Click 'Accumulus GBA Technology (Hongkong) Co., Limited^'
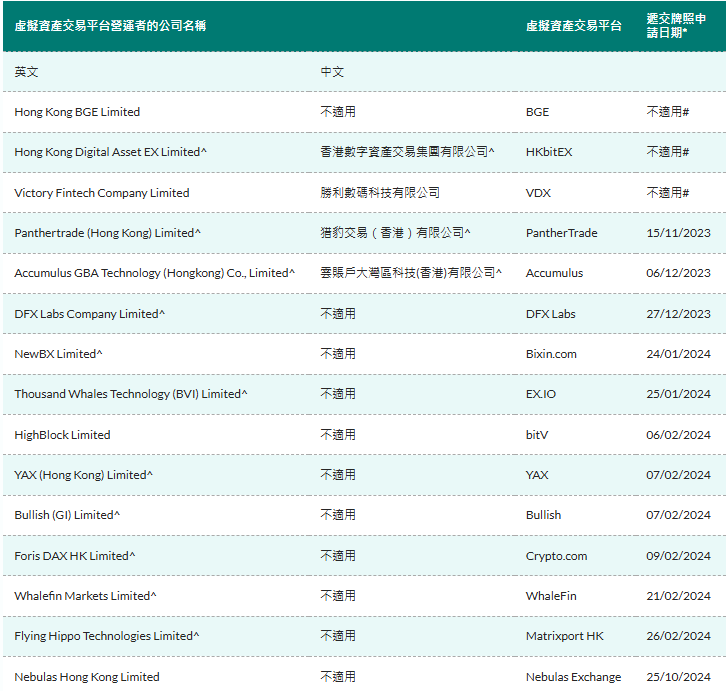Image resolution: width=726 pixels, height=691 pixels. pyautogui.click(x=154, y=273)
